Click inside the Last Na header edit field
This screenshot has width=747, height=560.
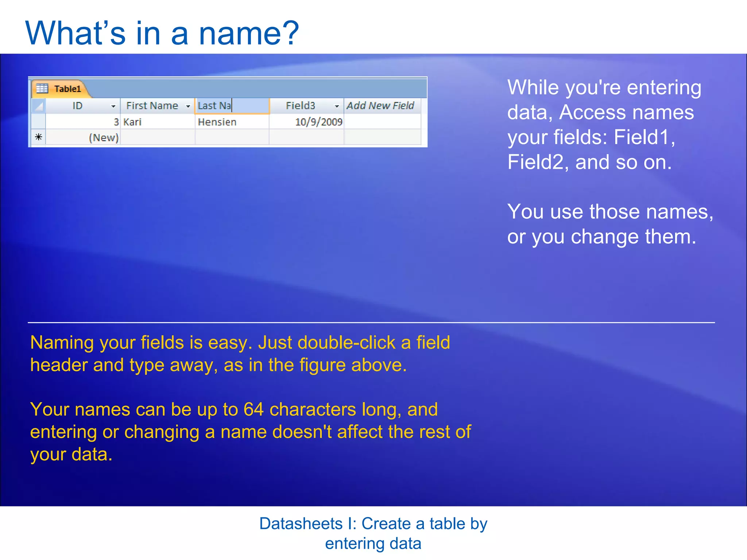[x=232, y=106]
